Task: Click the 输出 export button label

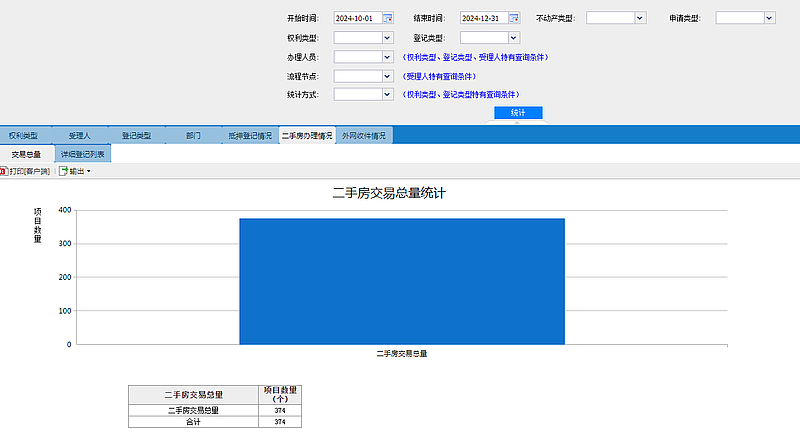Action: pyautogui.click(x=77, y=172)
